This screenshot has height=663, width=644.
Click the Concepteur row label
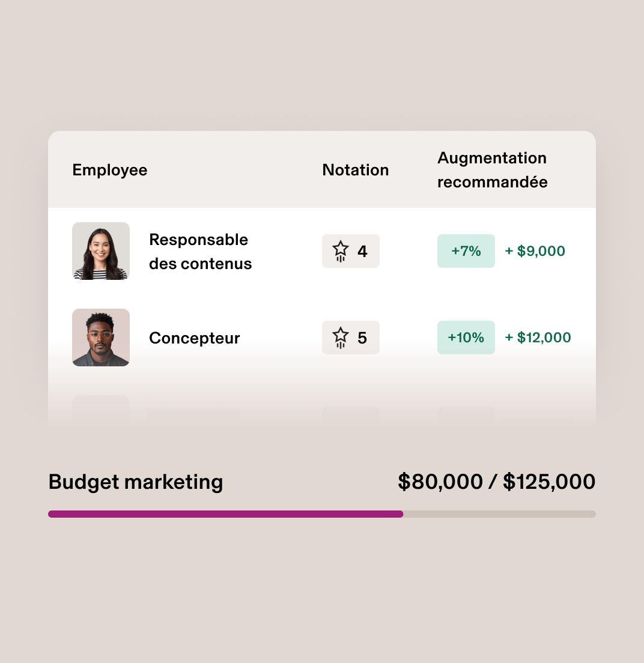[194, 338]
